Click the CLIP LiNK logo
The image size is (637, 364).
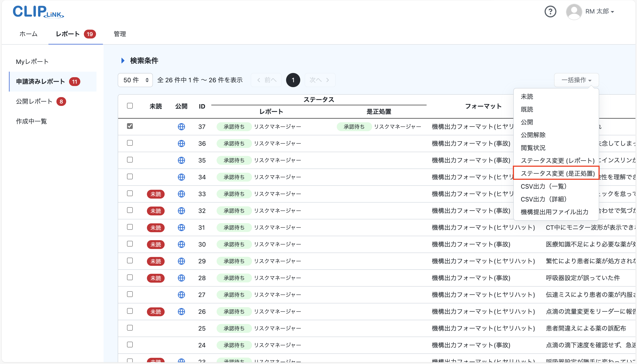tap(38, 12)
